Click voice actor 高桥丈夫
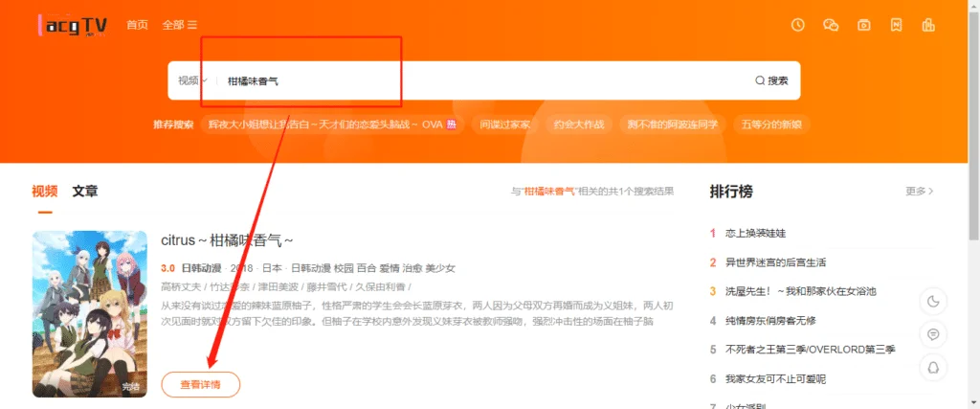This screenshot has width=980, height=409. 181,287
